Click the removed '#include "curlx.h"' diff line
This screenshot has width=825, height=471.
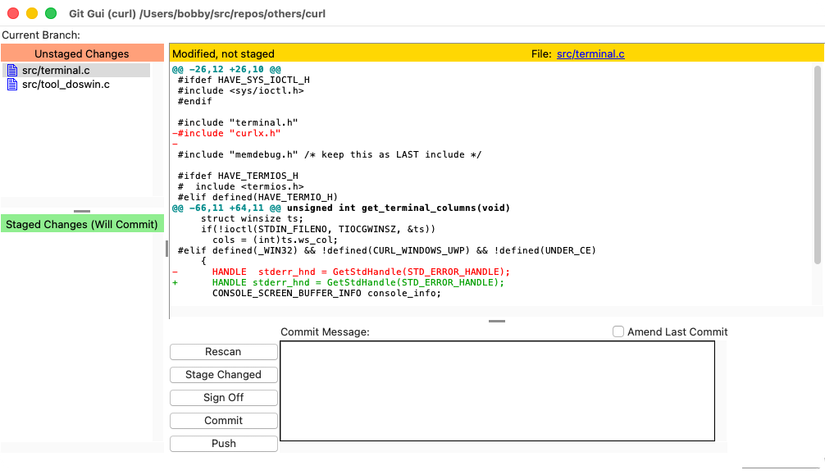228,133
